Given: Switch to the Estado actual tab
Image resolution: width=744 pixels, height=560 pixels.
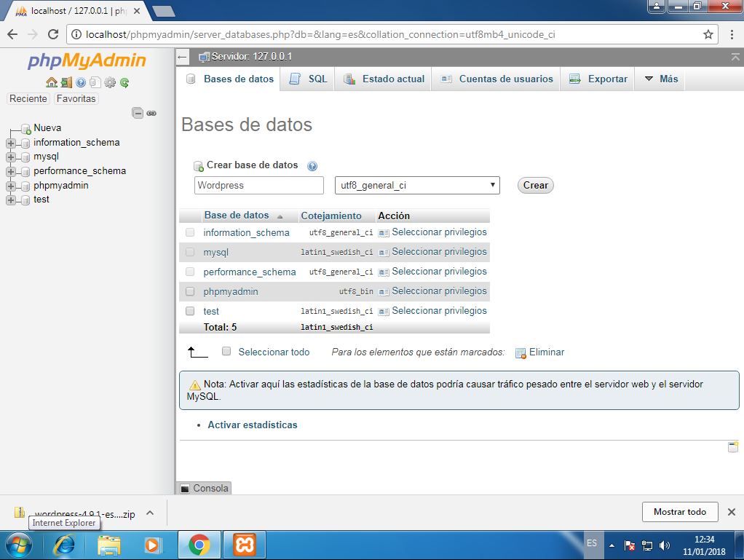Looking at the screenshot, I should click(x=390, y=79).
